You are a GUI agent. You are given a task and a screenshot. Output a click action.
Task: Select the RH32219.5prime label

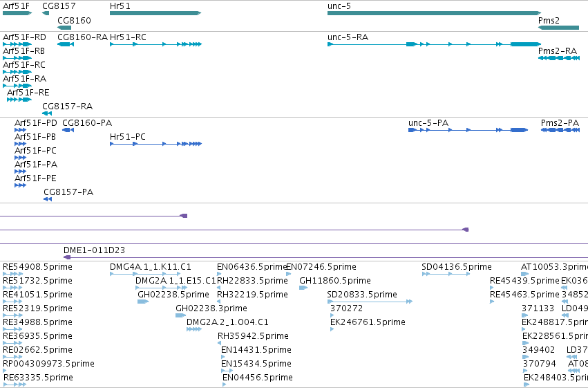point(252,295)
